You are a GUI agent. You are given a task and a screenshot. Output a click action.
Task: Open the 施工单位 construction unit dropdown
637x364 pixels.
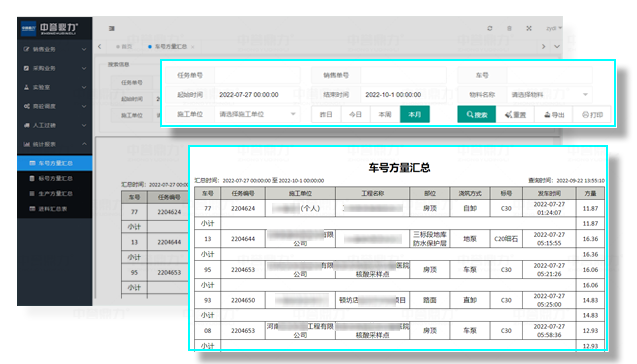point(257,114)
